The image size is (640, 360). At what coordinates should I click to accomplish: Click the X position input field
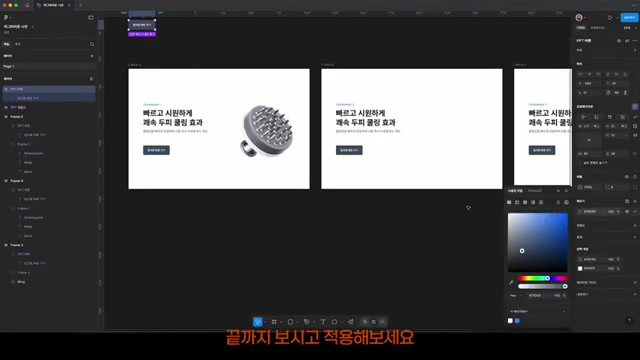590,83
